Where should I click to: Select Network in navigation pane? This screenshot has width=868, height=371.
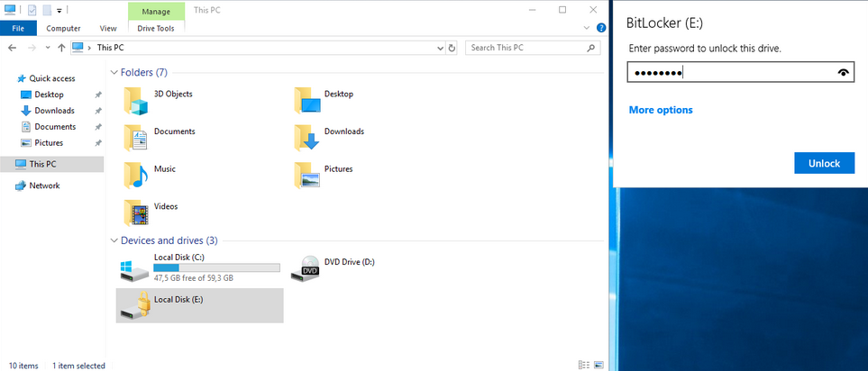(44, 185)
